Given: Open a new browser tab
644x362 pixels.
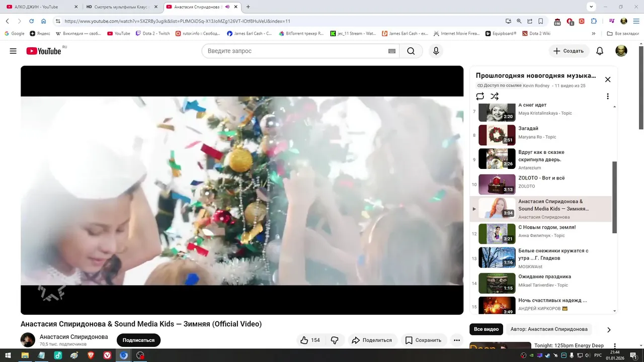Looking at the screenshot, I should click(248, 7).
